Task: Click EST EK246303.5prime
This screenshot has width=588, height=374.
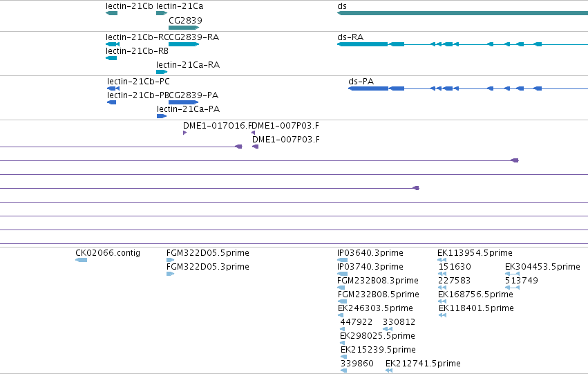Action: 341,315
